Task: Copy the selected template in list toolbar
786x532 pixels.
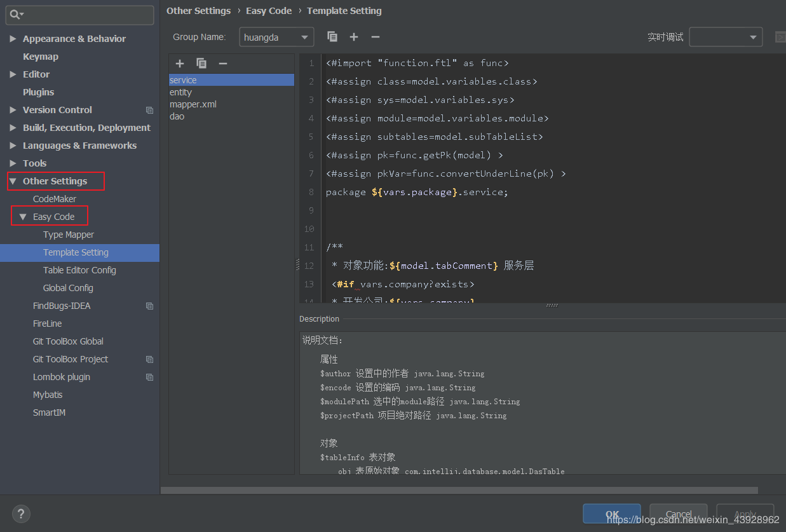Action: pos(201,64)
